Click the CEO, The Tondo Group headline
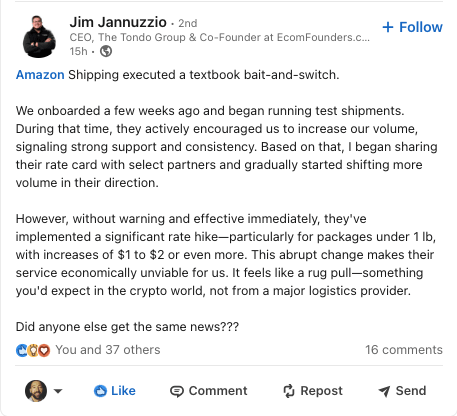457x416 pixels. click(219, 37)
